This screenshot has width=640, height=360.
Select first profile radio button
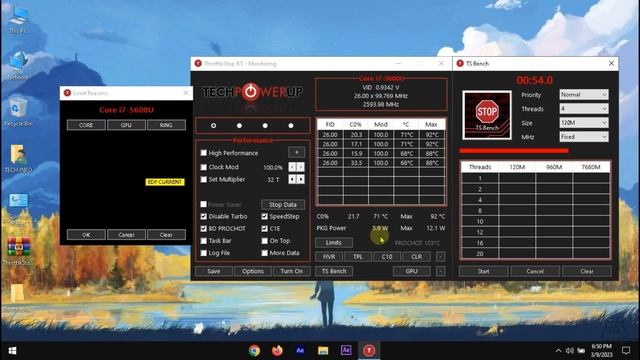[x=213, y=126]
